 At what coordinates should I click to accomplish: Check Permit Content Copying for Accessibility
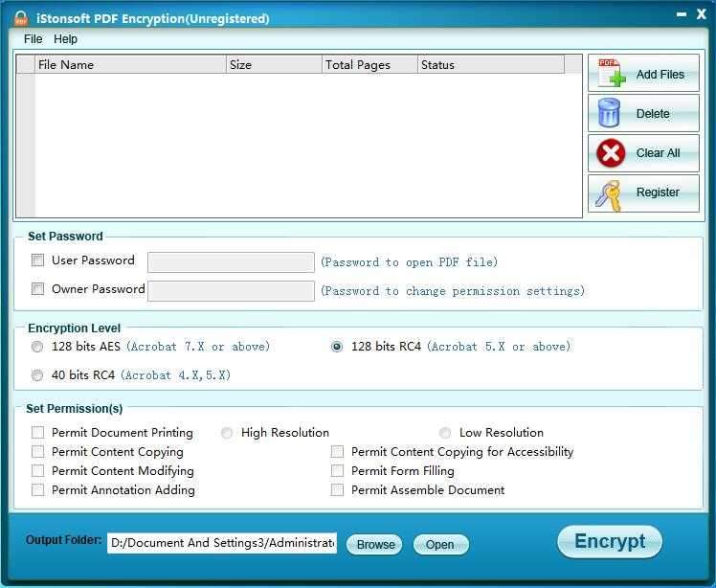tap(337, 451)
